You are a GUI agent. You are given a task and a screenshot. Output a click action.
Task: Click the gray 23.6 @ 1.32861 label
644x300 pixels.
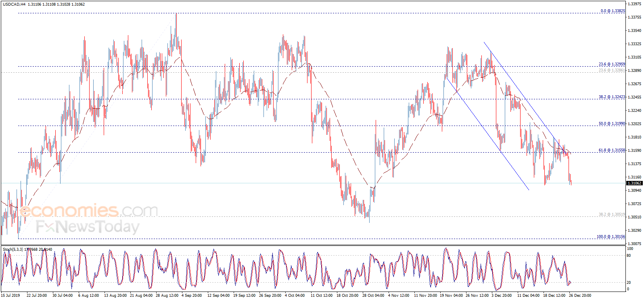(612, 70)
